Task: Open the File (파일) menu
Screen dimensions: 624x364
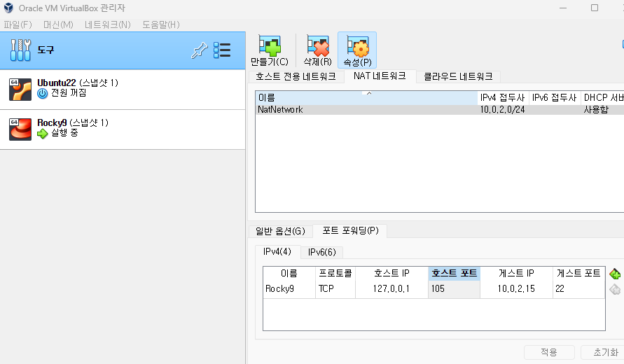Action: 18,24
